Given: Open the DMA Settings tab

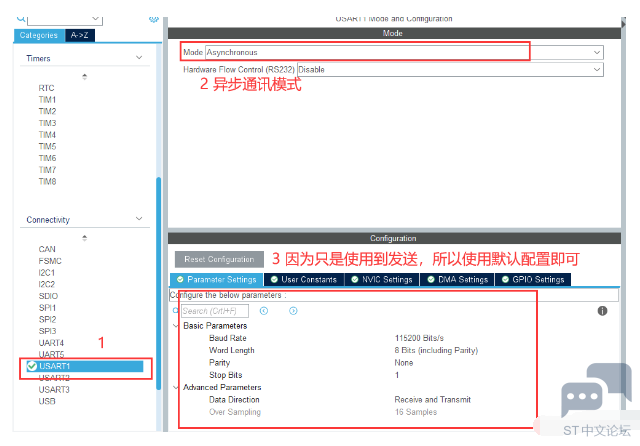Looking at the screenshot, I should click(458, 280).
